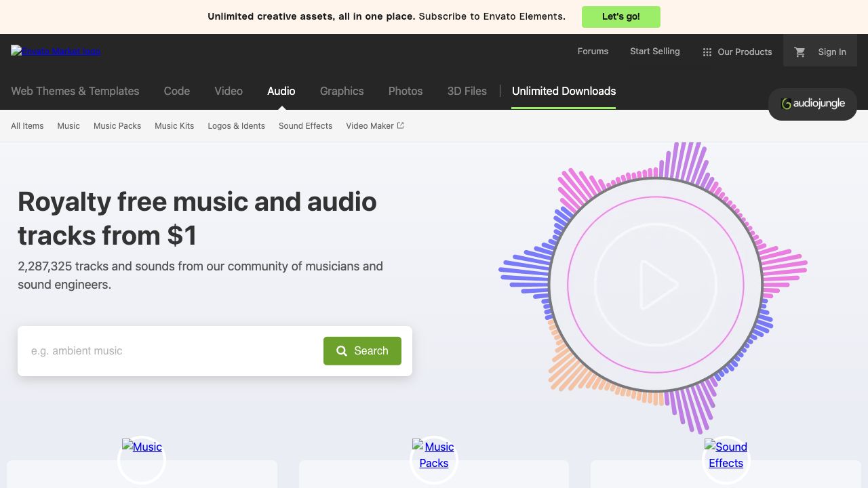Select Logos & Idents in subnavigation

pos(236,126)
